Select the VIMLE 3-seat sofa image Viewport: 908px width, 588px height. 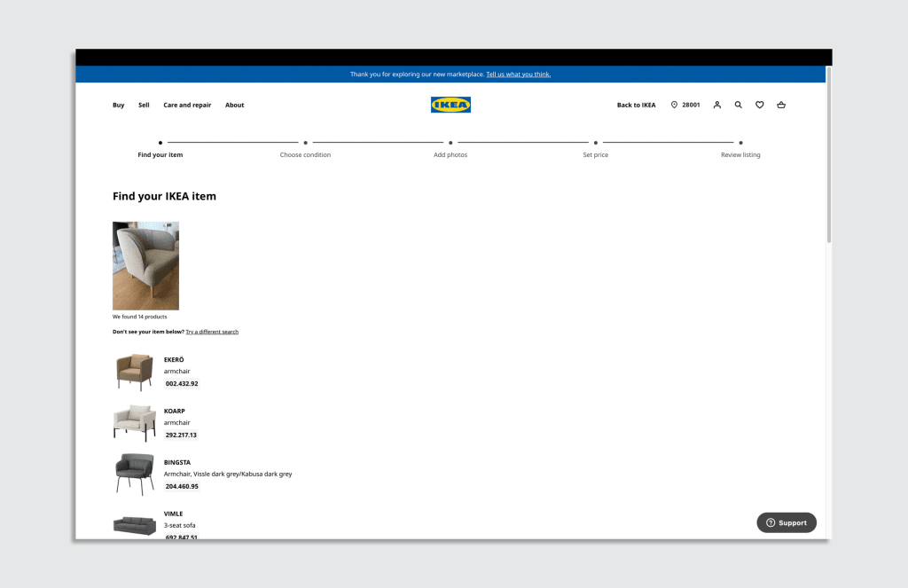pos(134,525)
